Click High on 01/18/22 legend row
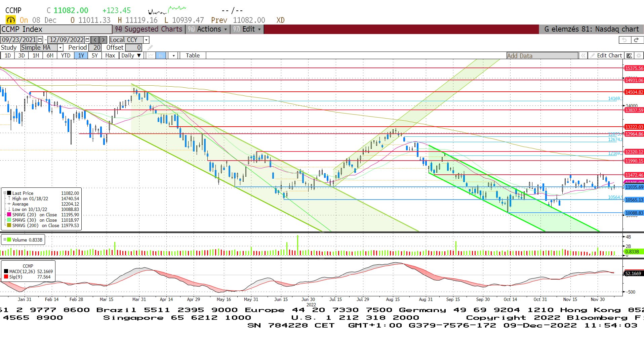This screenshot has height=344, width=644. pos(43,199)
